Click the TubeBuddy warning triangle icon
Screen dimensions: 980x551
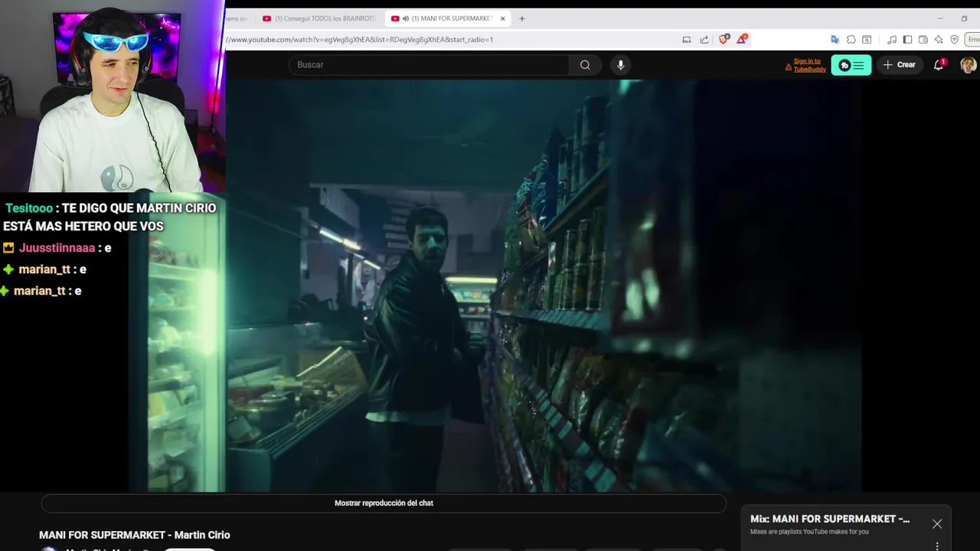click(789, 67)
